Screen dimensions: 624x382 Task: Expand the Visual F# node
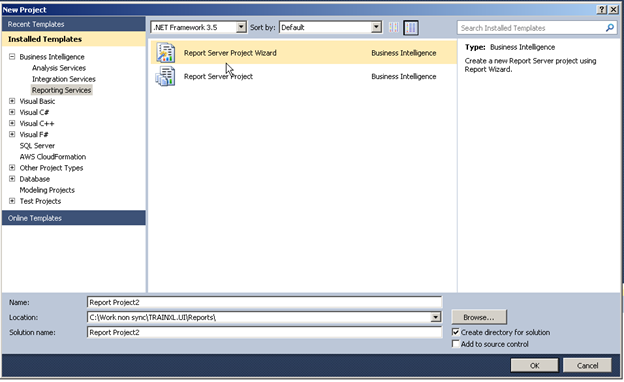pos(12,134)
